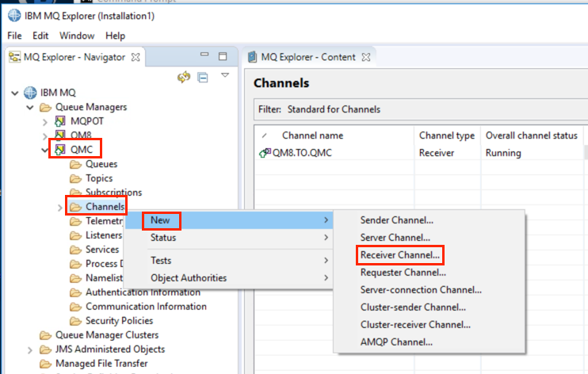Expand the JMS Administered Objects node
This screenshot has height=374, width=588.
(30, 351)
